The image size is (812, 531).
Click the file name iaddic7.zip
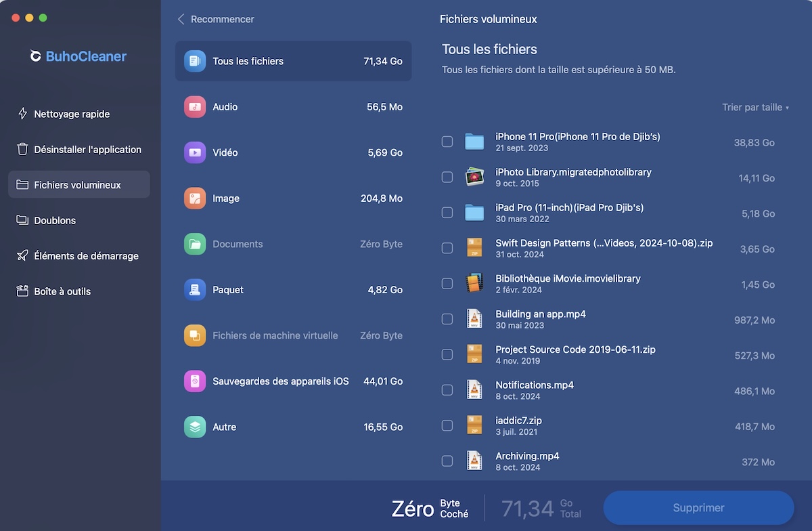click(x=518, y=421)
